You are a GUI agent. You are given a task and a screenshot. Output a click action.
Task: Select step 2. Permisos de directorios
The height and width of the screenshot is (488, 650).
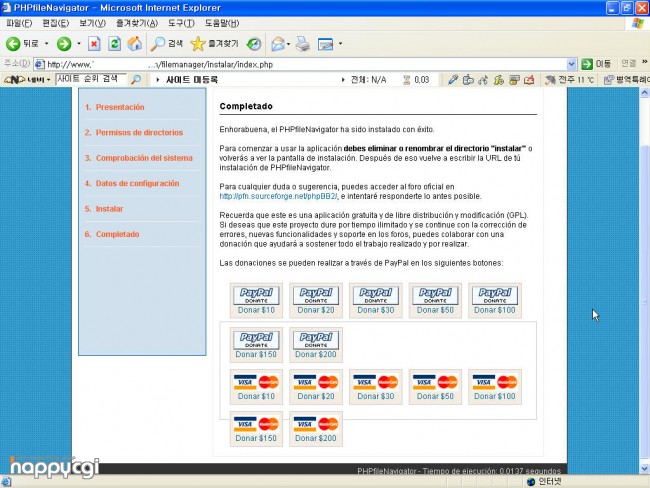[x=134, y=133]
